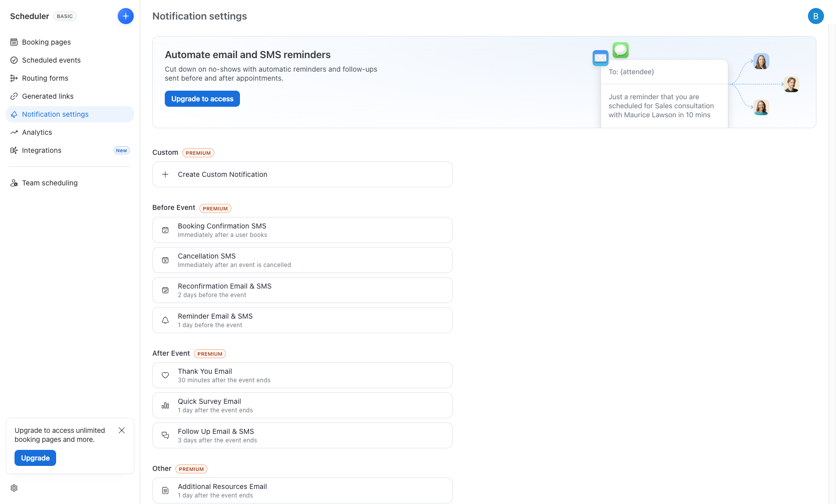Click the Scheduler logo text
The image size is (836, 504).
[30, 16]
